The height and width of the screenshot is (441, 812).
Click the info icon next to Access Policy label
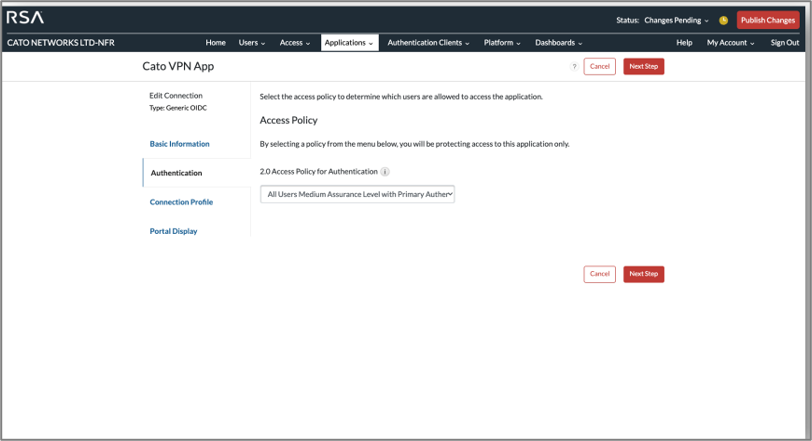click(385, 172)
